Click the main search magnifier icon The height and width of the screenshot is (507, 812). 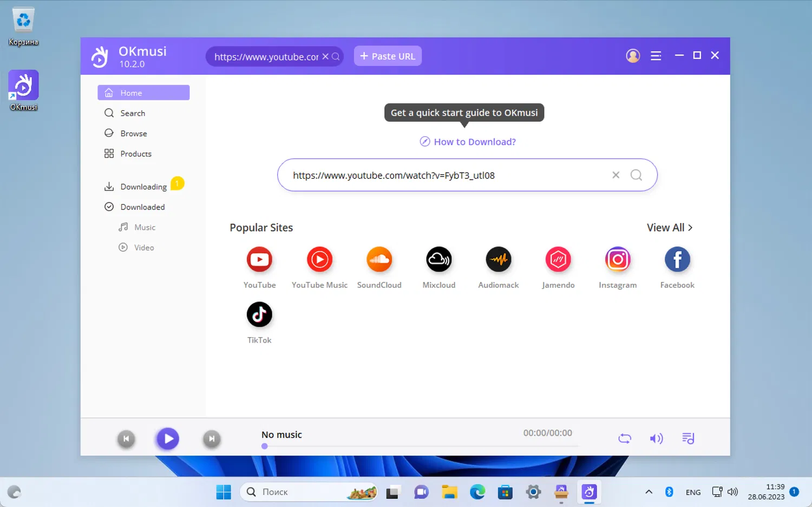(x=637, y=175)
